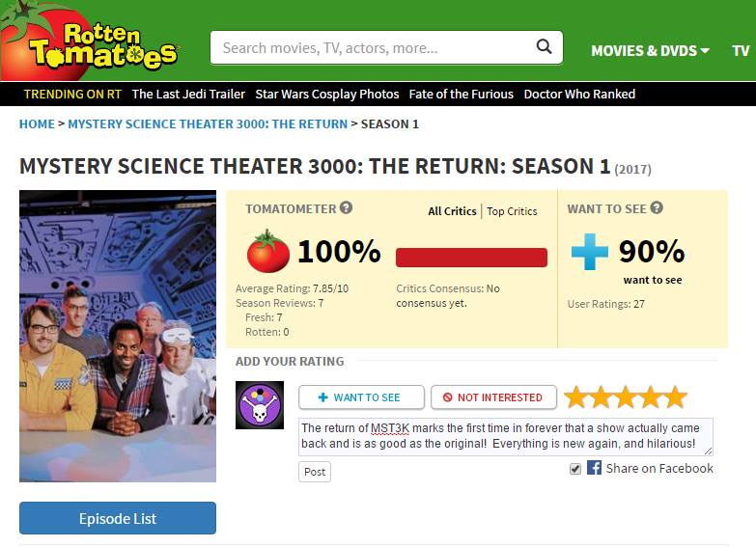The image size is (756, 547).
Task: Set rating to the fifth star
Action: coord(675,397)
